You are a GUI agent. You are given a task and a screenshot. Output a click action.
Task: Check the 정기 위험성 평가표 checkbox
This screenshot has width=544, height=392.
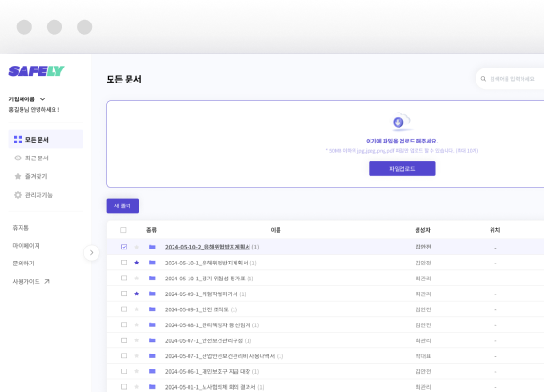(x=124, y=279)
